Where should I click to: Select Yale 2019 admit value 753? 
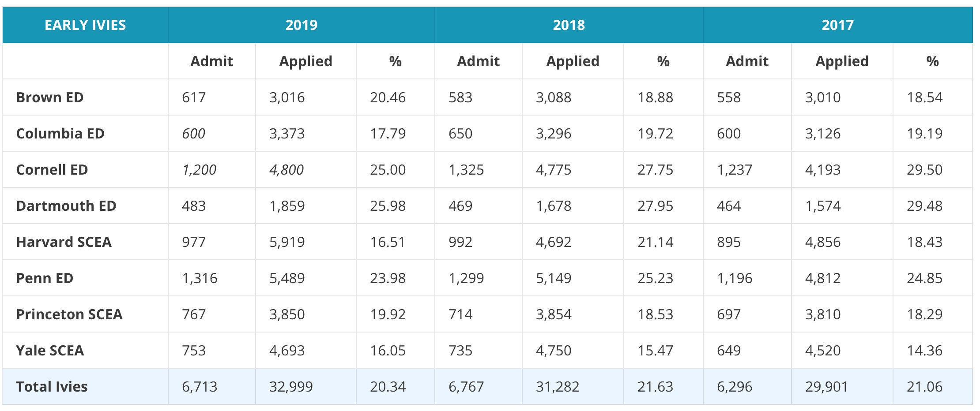(x=194, y=351)
